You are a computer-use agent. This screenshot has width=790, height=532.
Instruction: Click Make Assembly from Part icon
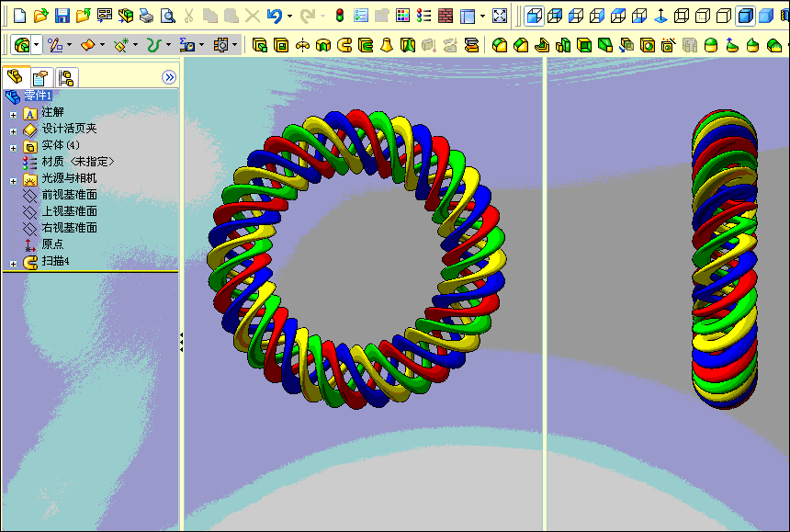coord(126,15)
